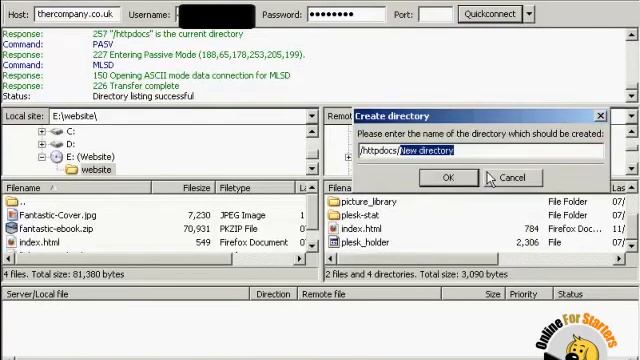The height and width of the screenshot is (360, 640).
Task: Select the E: (Website) disc icon
Action: [57, 157]
